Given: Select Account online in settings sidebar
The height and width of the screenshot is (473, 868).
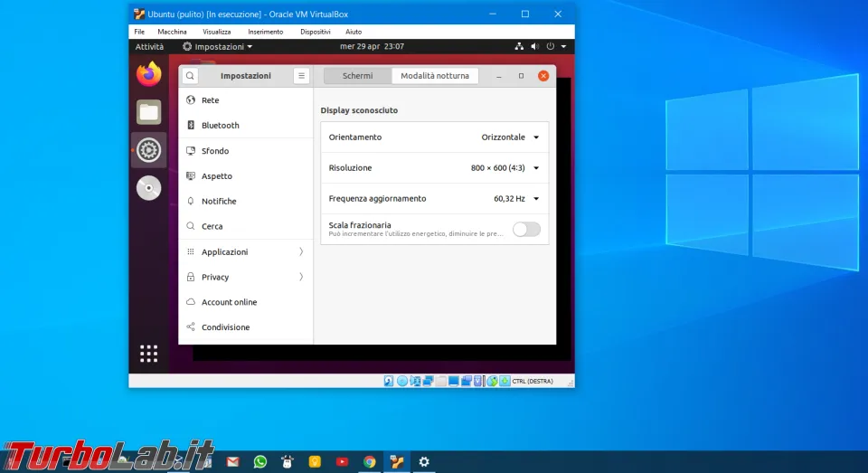Looking at the screenshot, I should pos(246,302).
